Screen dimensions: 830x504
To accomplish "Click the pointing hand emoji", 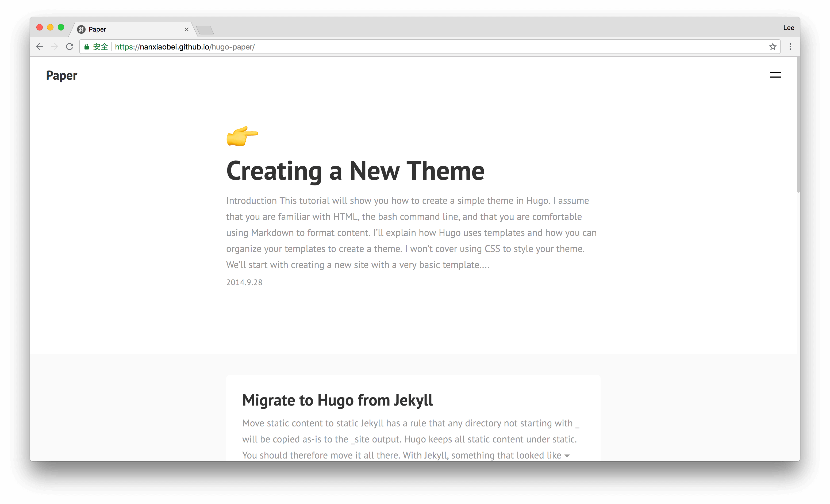I will [242, 136].
